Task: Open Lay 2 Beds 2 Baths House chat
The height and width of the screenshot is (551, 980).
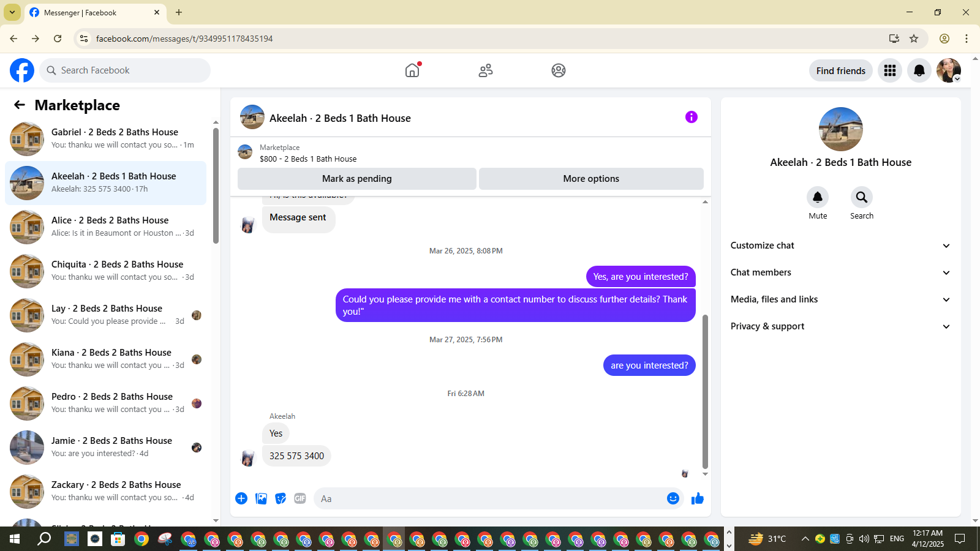Action: (x=105, y=315)
